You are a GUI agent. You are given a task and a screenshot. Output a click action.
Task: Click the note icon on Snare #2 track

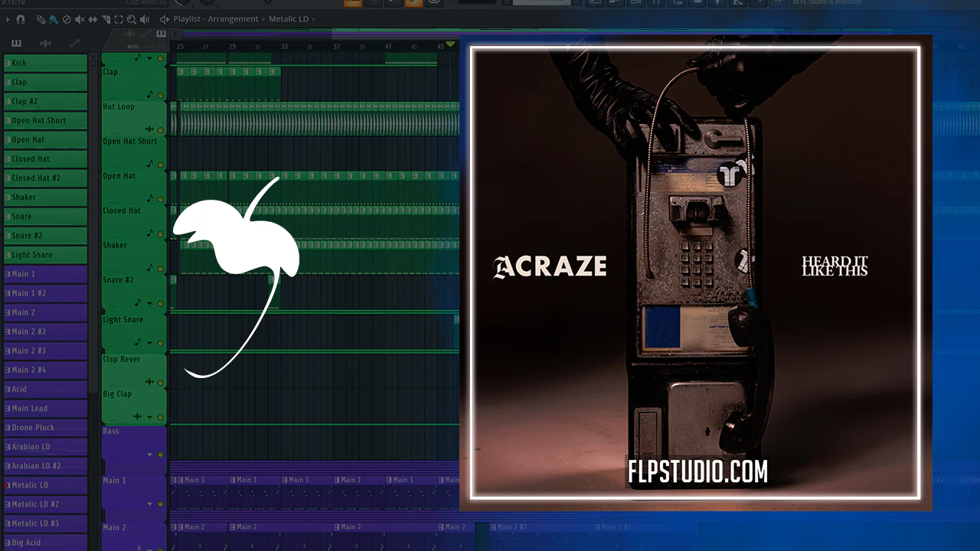point(138,302)
